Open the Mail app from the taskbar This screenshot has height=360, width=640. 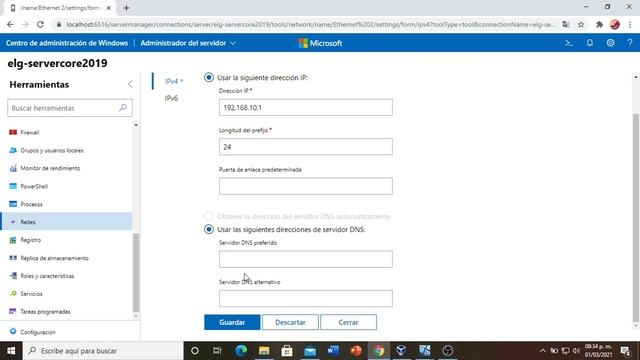tap(310, 351)
